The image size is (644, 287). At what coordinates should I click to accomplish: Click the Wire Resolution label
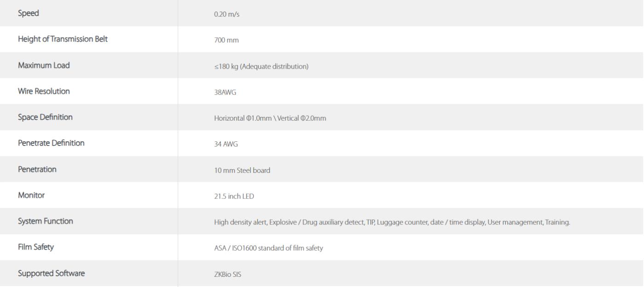pyautogui.click(x=44, y=91)
